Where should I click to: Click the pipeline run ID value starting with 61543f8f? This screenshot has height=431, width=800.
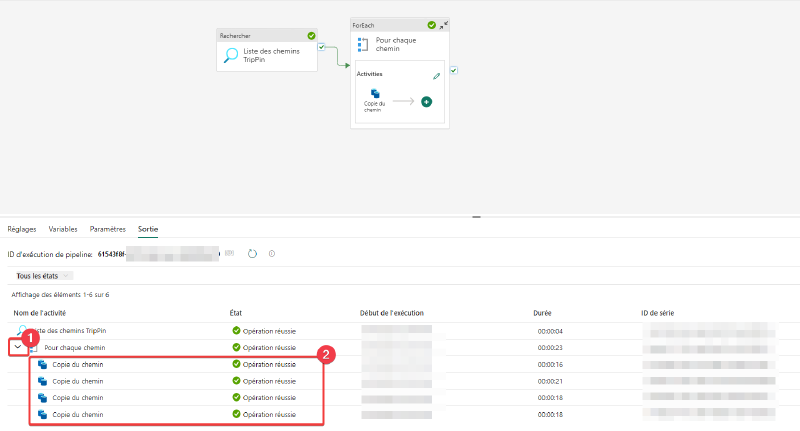(x=158, y=254)
